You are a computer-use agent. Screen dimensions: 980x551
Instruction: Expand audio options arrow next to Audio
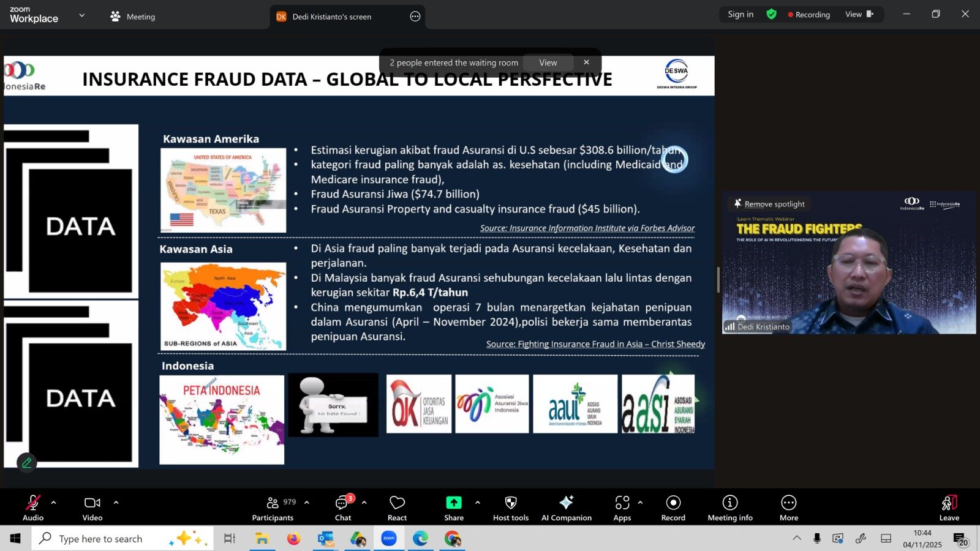[54, 503]
